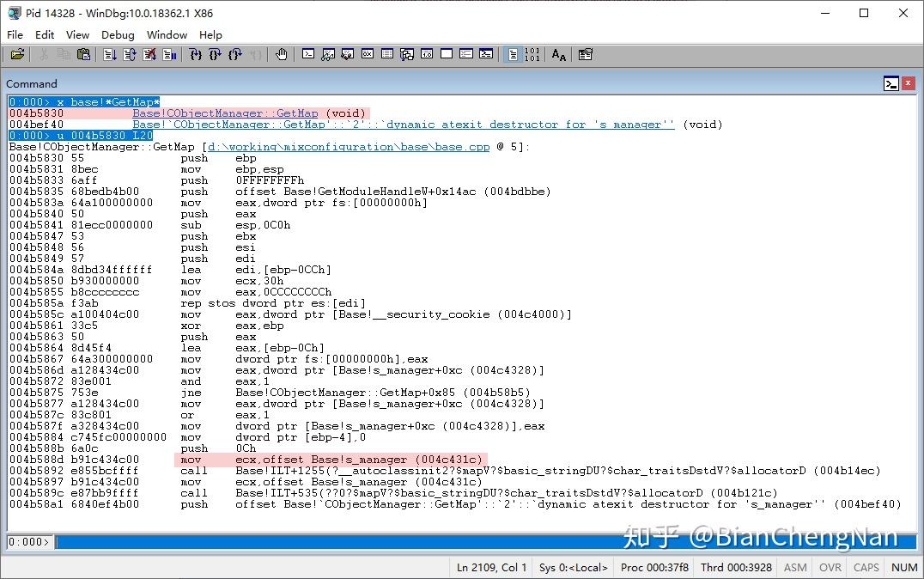Select the Step Into icon
The height and width of the screenshot is (579, 924).
[196, 53]
